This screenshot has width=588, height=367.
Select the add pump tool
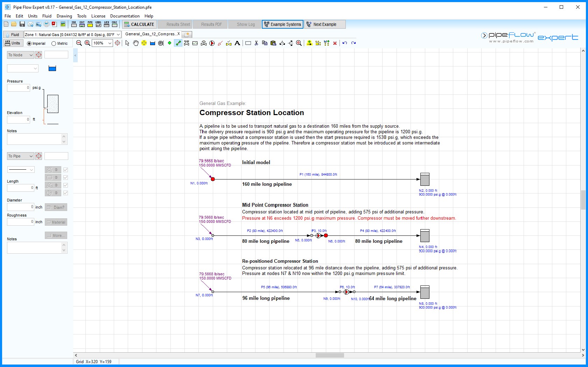(x=212, y=43)
